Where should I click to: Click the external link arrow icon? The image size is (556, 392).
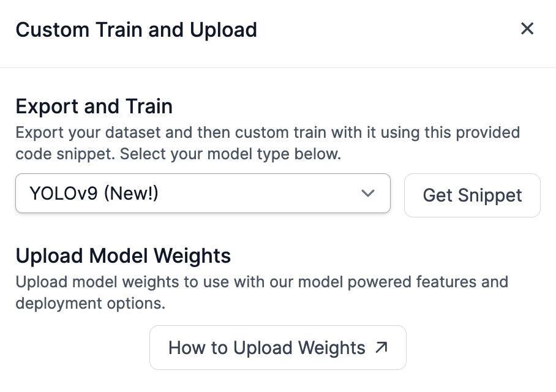[381, 348]
